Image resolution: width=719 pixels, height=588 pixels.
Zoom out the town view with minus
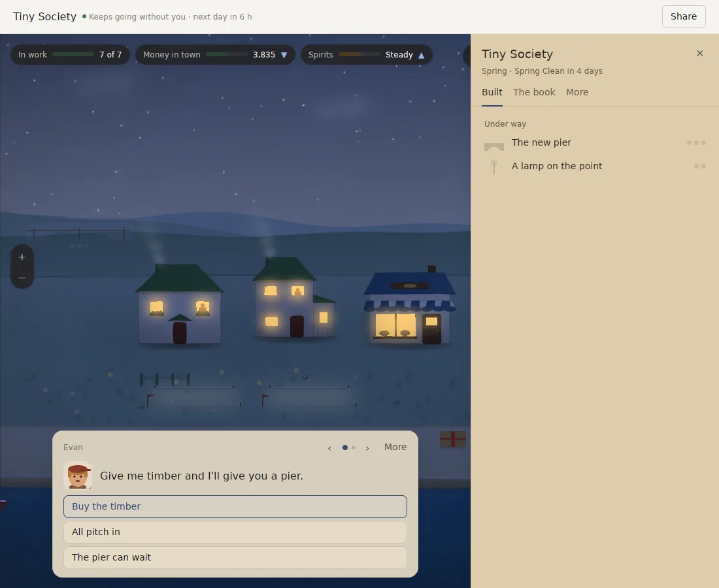(x=22, y=278)
